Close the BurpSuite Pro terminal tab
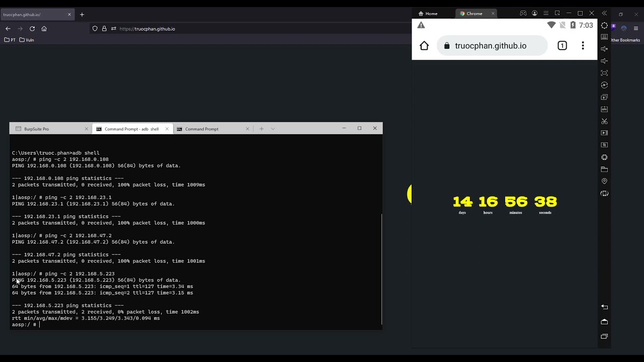 (x=86, y=129)
